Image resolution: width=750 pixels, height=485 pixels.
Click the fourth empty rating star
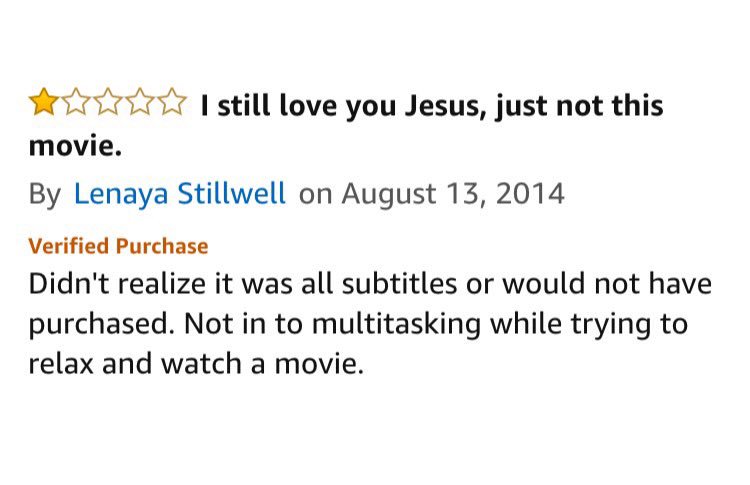click(x=140, y=101)
